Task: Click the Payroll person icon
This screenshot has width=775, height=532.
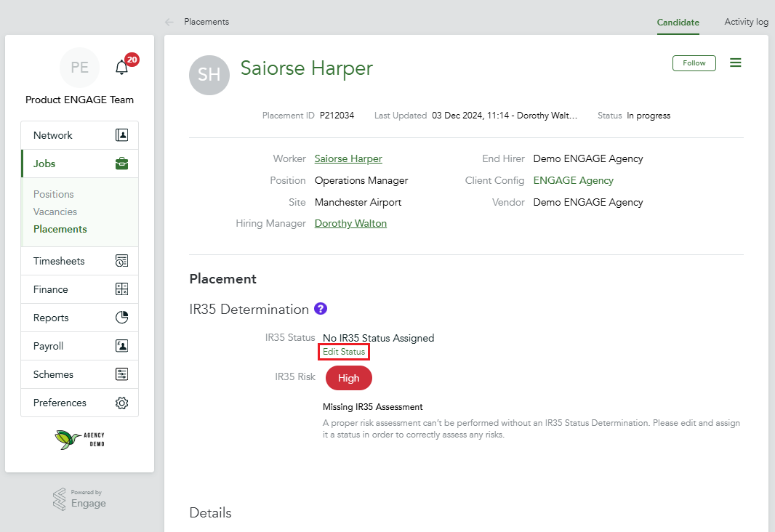Action: click(x=121, y=346)
